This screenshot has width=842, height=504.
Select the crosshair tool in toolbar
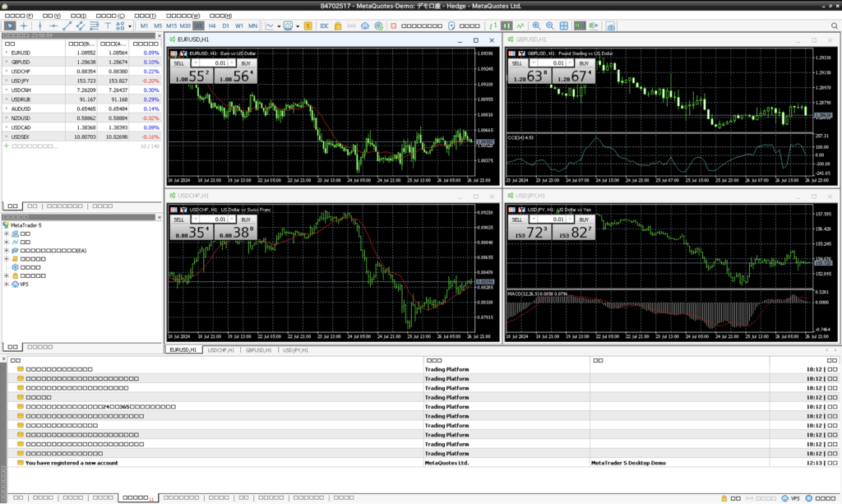click(x=23, y=25)
